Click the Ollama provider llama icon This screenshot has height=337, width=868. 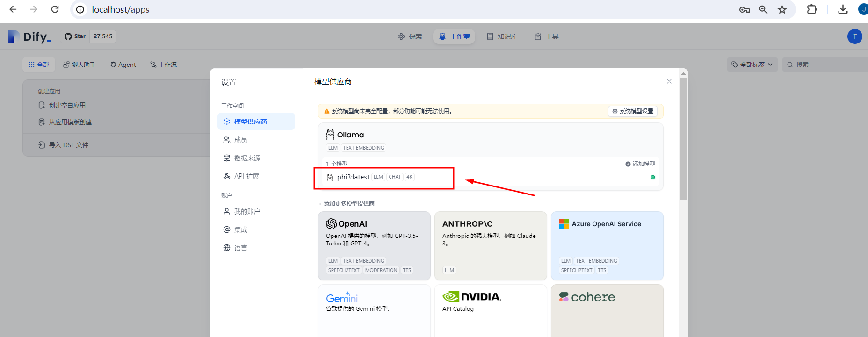(x=330, y=135)
